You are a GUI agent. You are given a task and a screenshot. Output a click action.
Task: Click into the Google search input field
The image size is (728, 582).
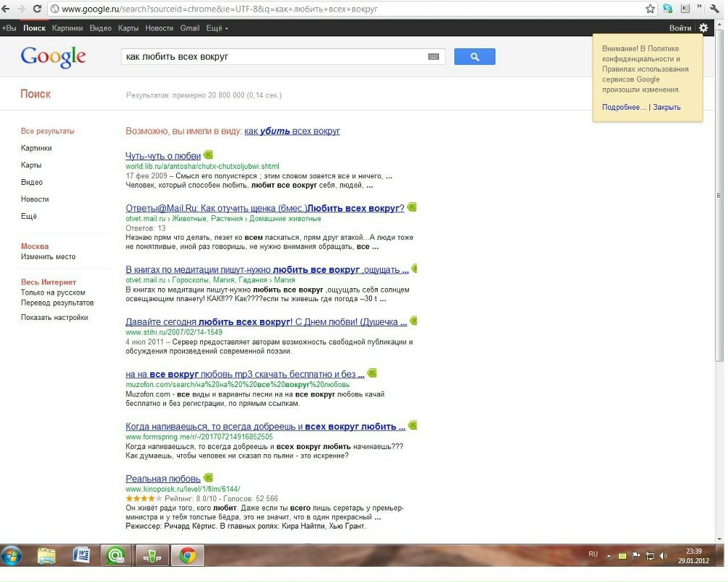(274, 56)
